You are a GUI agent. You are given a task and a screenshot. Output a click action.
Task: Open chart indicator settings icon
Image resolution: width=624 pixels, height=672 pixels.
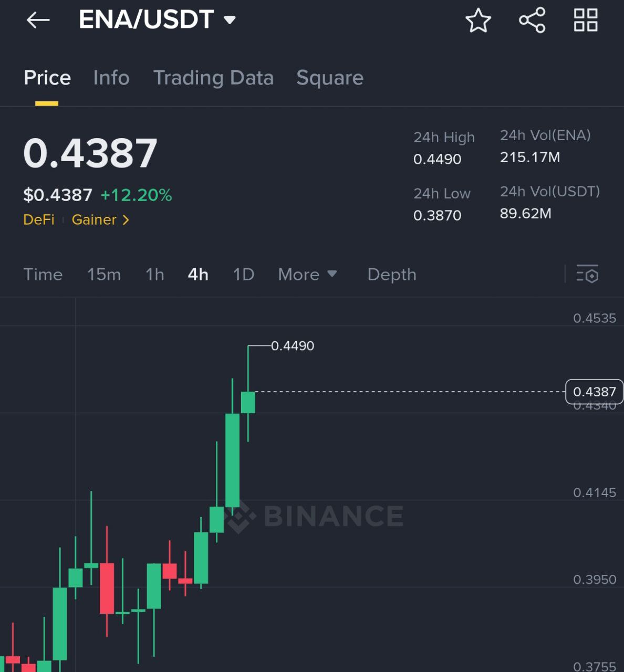587,274
